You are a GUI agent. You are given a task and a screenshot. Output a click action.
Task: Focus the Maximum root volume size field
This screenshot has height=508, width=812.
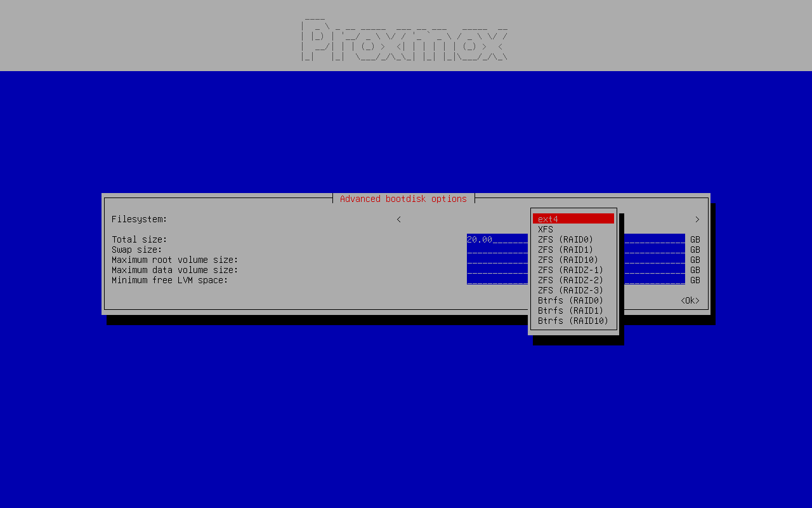576,260
